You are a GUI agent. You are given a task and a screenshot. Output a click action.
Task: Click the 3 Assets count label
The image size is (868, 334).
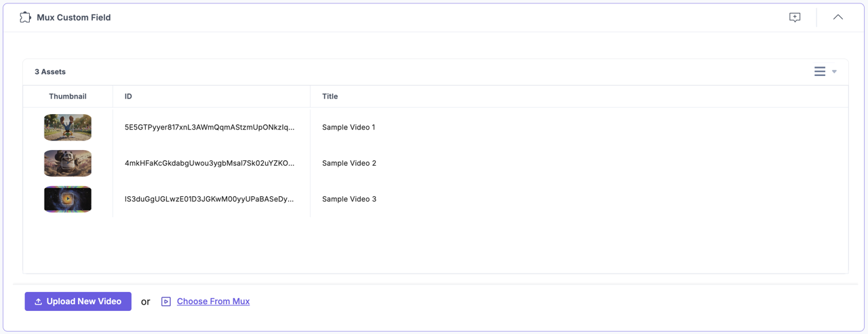[x=50, y=71]
